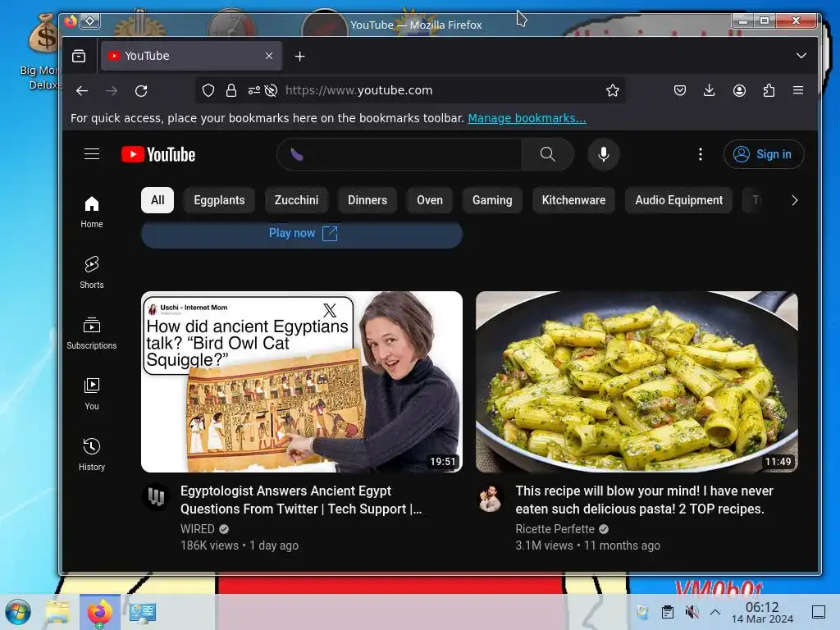
Task: Click the Sign in button
Action: tap(764, 154)
